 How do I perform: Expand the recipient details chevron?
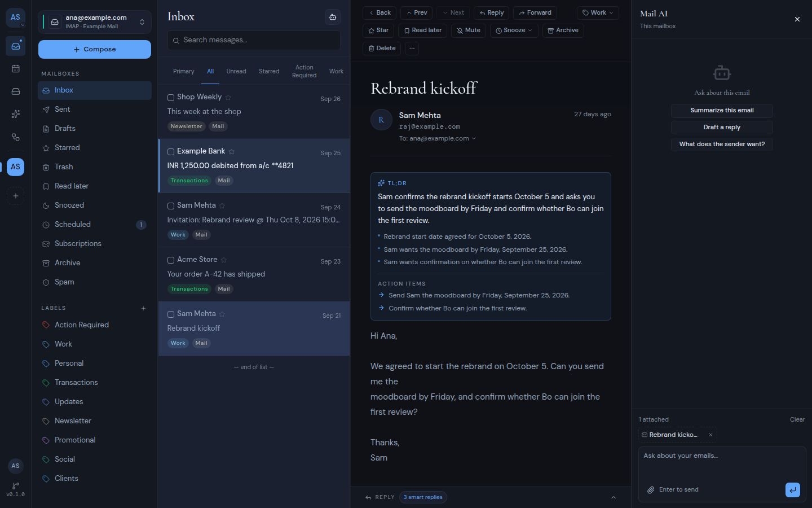click(474, 139)
